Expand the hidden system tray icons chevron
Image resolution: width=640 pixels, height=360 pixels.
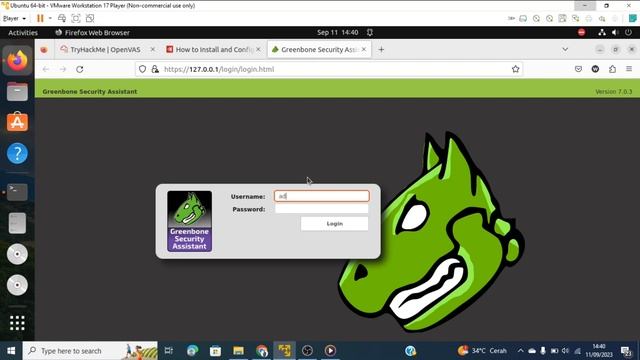[520, 351]
